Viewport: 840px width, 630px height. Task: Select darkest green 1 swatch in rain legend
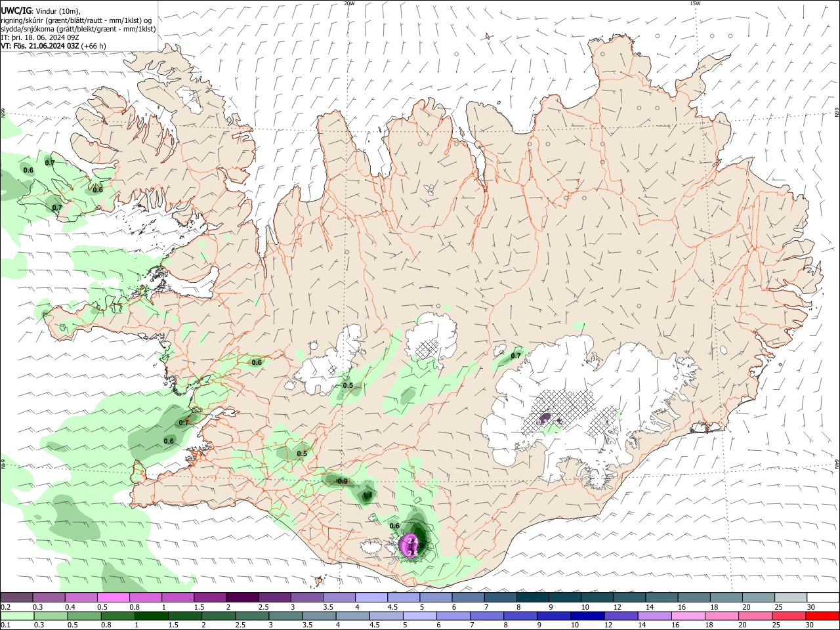click(152, 616)
